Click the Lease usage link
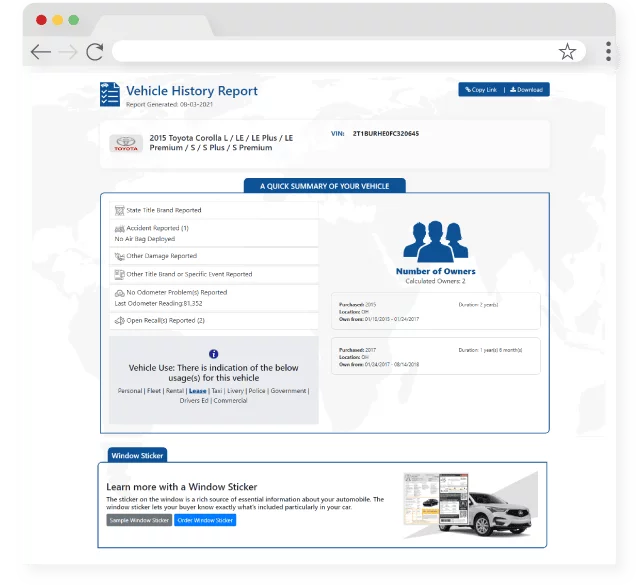Screen dimensions: 637x587 (197, 391)
